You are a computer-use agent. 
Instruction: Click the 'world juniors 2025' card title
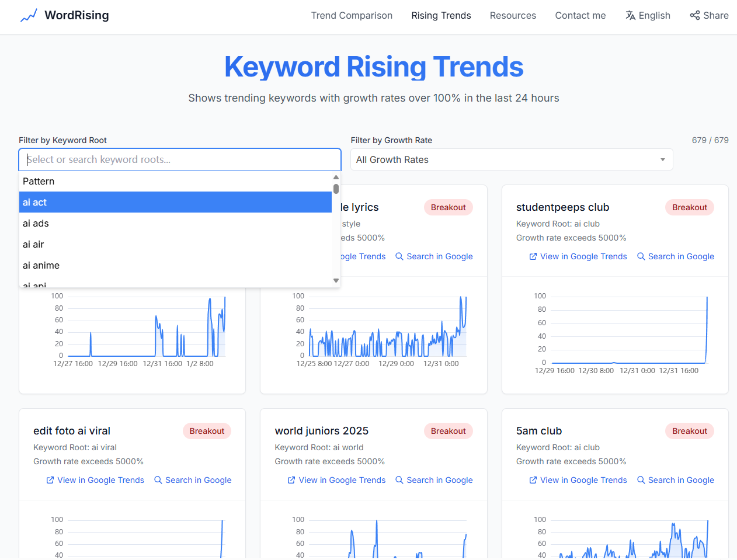(x=322, y=431)
